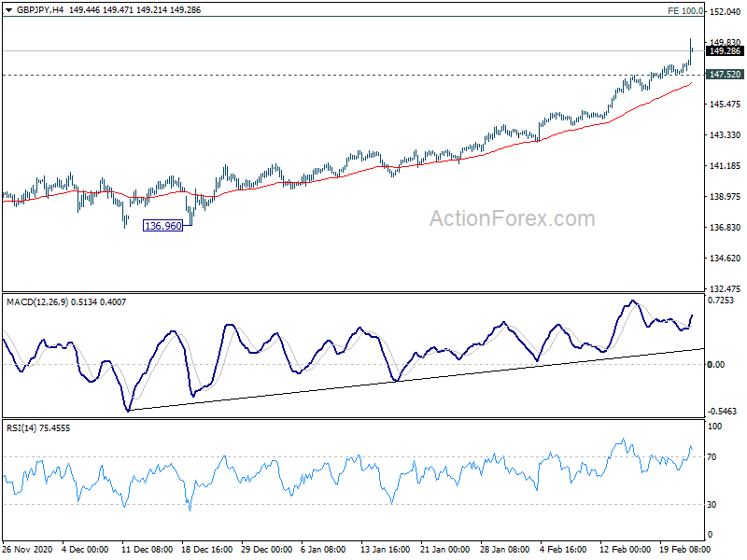Select the 134.620 price axis value
This screenshot has height=560, width=747.
[x=726, y=259]
